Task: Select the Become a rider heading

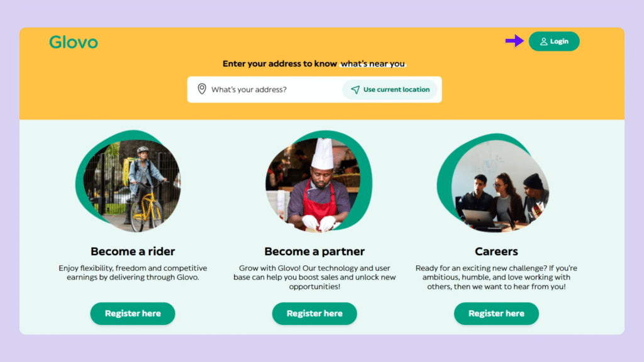Action: click(x=133, y=251)
